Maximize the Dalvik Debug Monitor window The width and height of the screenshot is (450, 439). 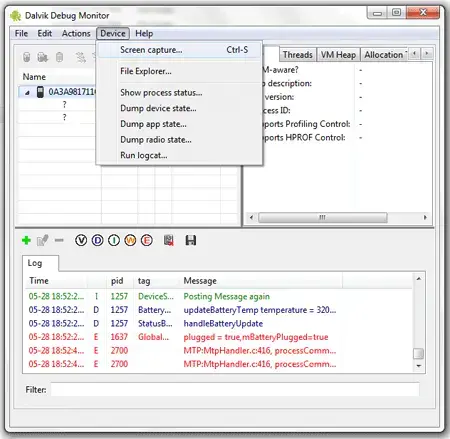[397, 13]
